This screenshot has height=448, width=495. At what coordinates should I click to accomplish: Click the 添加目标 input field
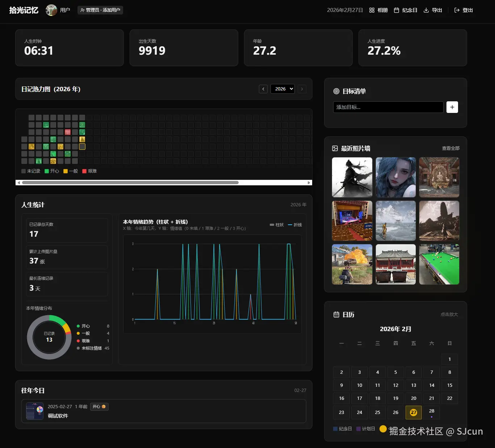(388, 107)
